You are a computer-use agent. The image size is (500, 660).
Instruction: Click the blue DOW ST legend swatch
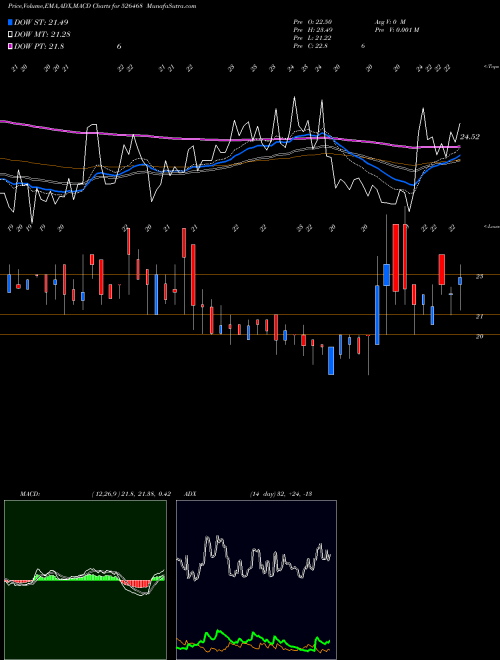[x=11, y=23]
